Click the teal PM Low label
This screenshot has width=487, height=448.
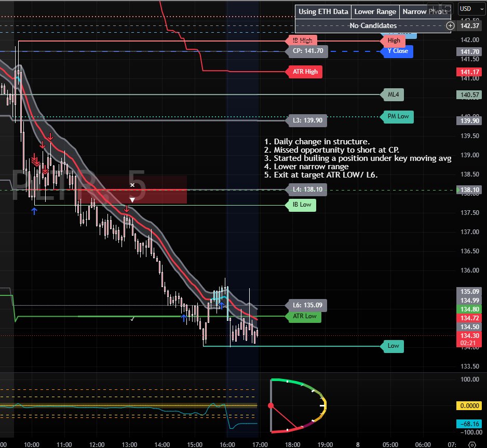pyautogui.click(x=398, y=116)
